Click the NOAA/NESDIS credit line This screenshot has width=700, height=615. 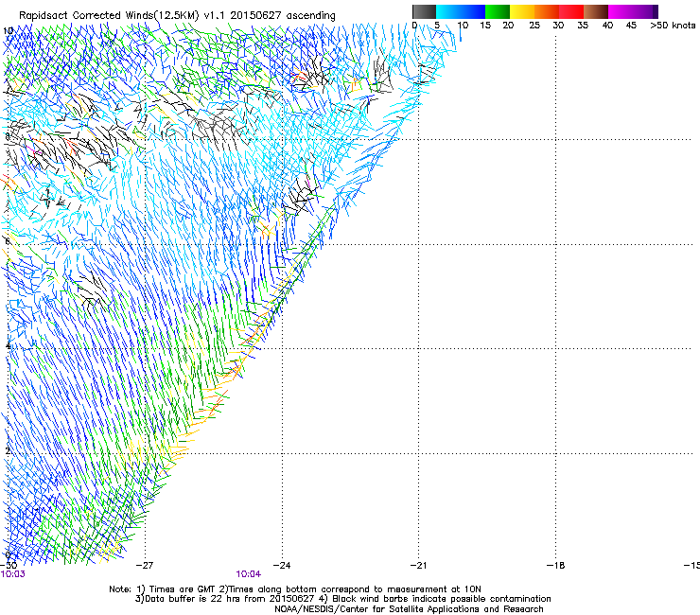[x=409, y=609]
